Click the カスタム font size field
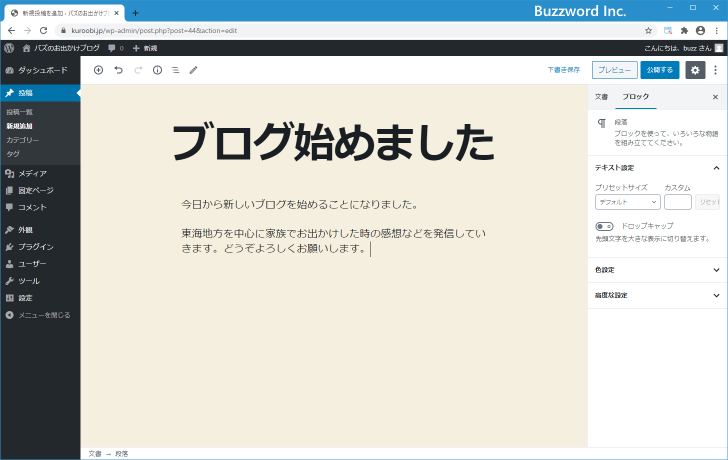The image size is (728, 460). pos(678,202)
